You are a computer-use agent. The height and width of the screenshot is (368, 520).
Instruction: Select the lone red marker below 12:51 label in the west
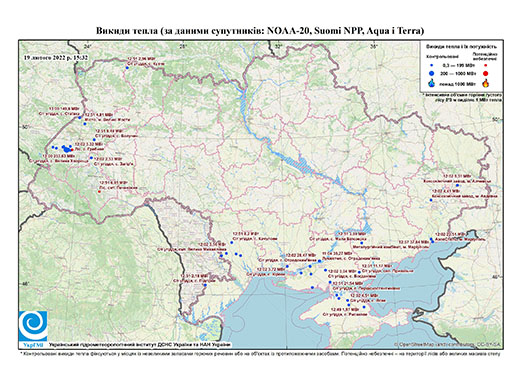(99, 192)
